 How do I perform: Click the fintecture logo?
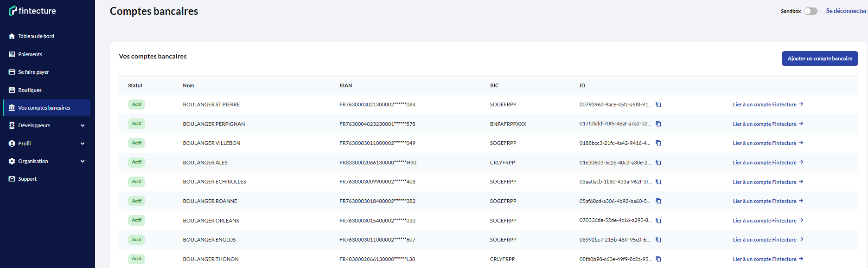pyautogui.click(x=32, y=11)
